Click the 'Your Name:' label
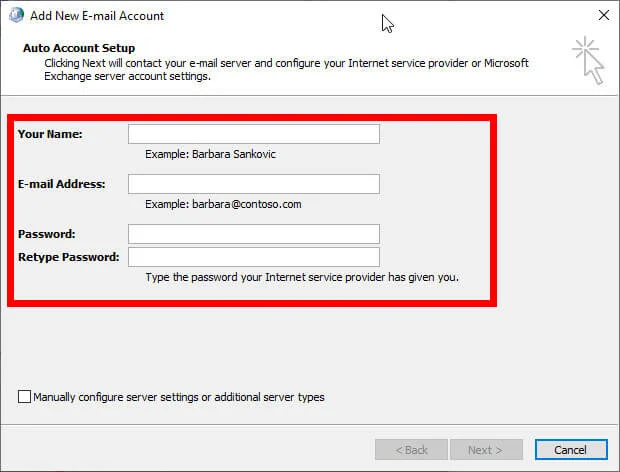 pos(50,134)
